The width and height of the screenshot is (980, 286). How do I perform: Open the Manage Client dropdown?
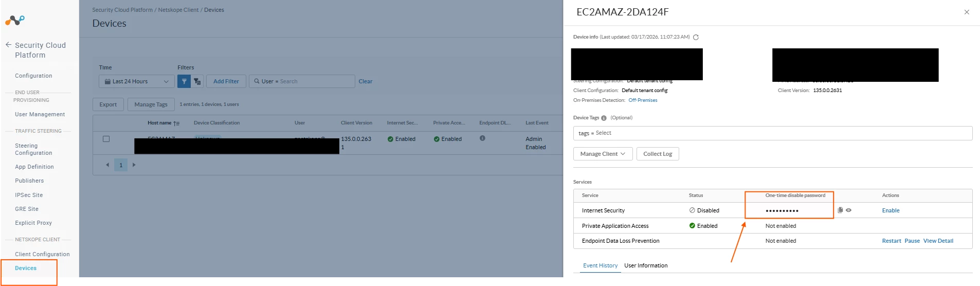pos(603,154)
